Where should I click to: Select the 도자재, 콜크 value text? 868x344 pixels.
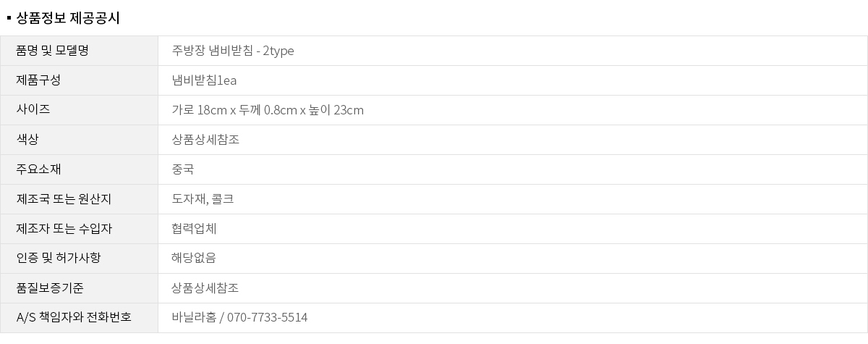(203, 199)
